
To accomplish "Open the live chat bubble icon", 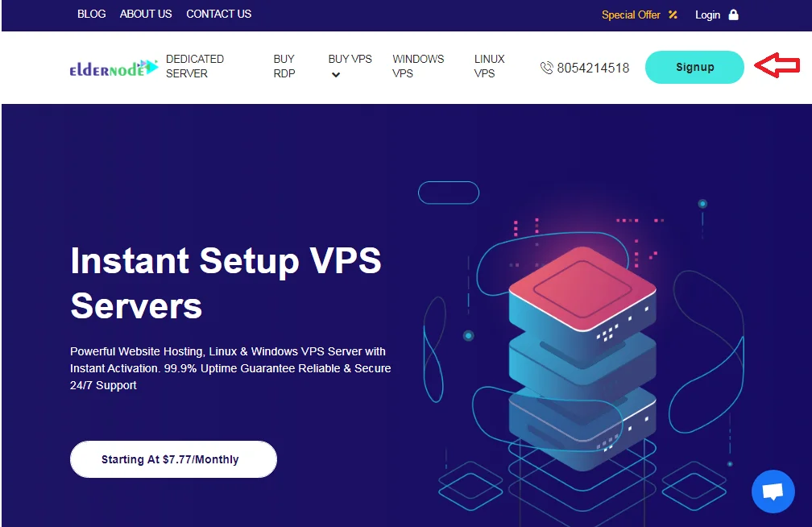I will pos(773,492).
